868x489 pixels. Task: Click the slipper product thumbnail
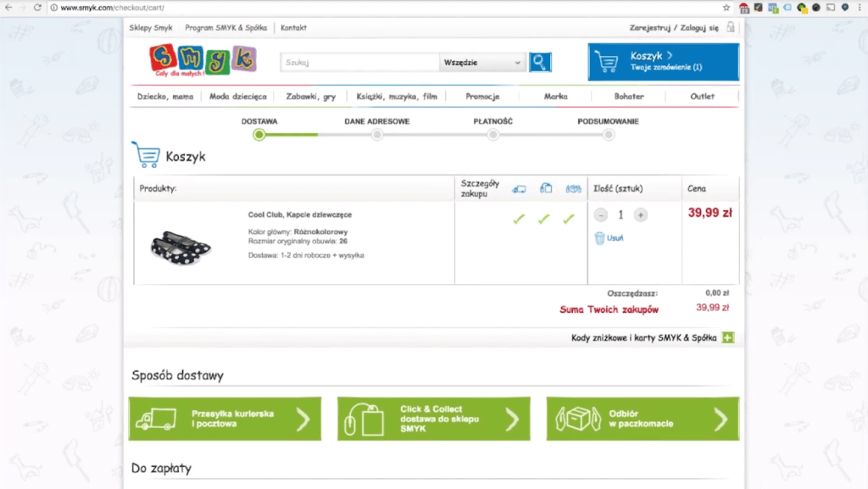[x=181, y=247]
